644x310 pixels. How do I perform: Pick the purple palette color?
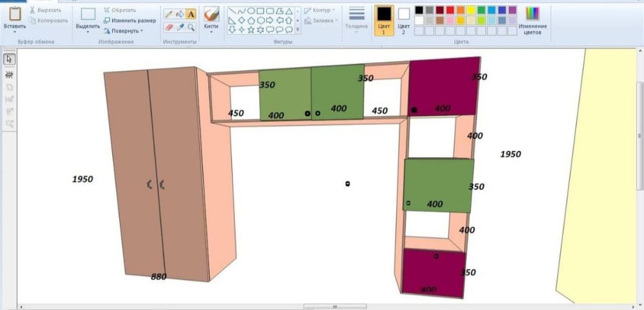513,10
